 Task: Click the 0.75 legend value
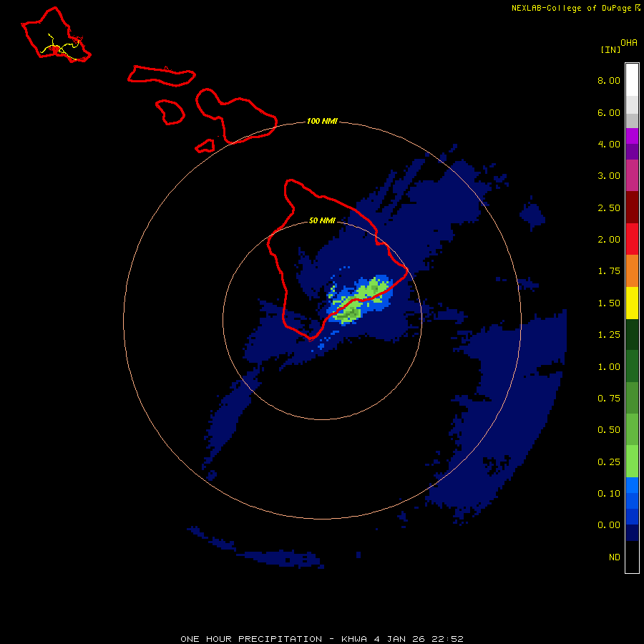click(x=609, y=399)
